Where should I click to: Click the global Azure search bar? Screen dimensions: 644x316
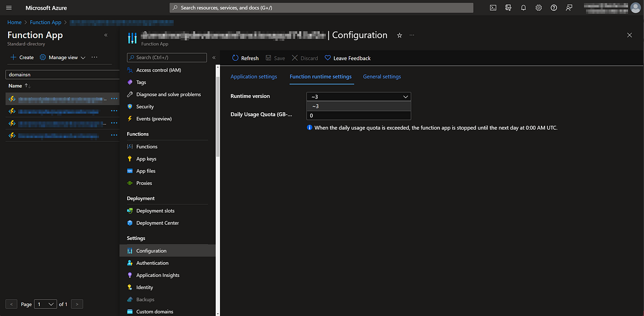click(x=321, y=8)
